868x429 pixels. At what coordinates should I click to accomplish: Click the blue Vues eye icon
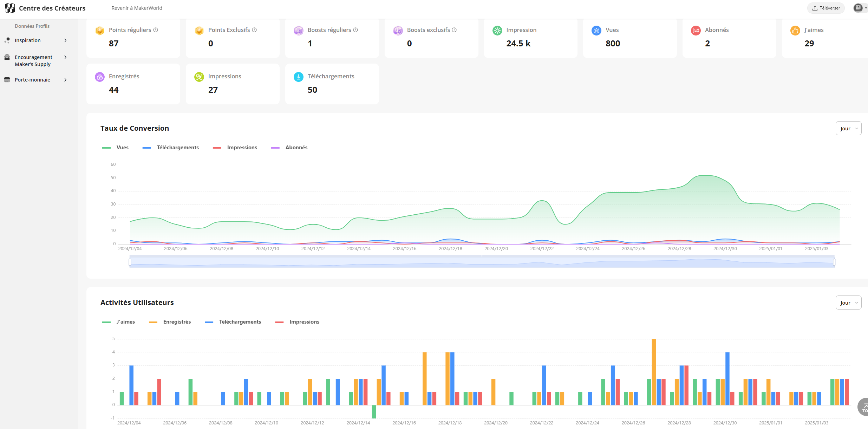[596, 31]
